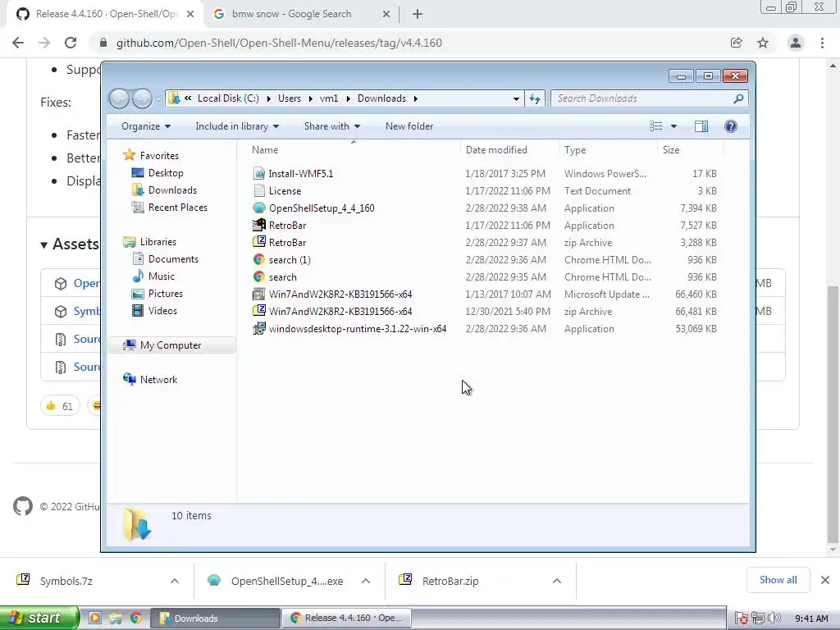Screen dimensions: 840x630
Task: Click the search magnifier in Search Downloads box
Action: (738, 98)
